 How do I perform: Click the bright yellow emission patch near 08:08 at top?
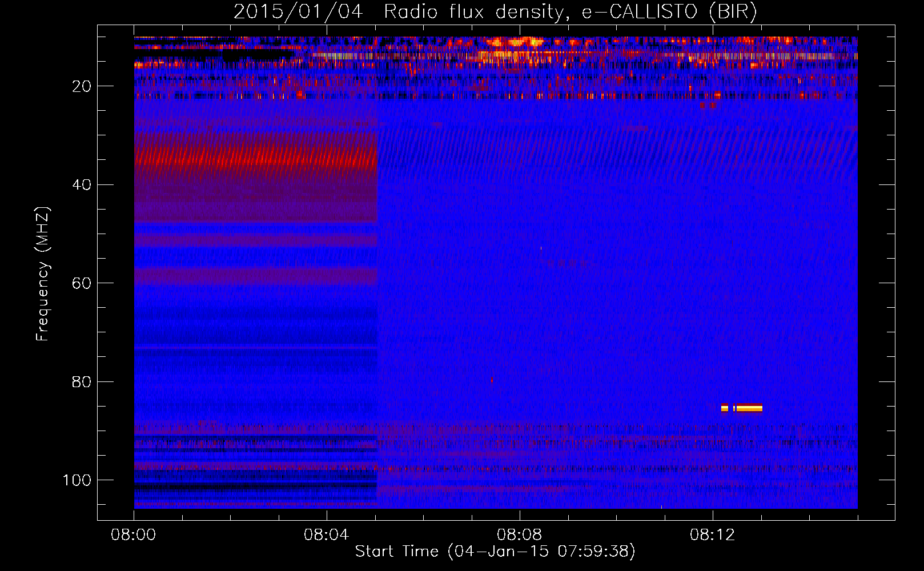[x=515, y=42]
